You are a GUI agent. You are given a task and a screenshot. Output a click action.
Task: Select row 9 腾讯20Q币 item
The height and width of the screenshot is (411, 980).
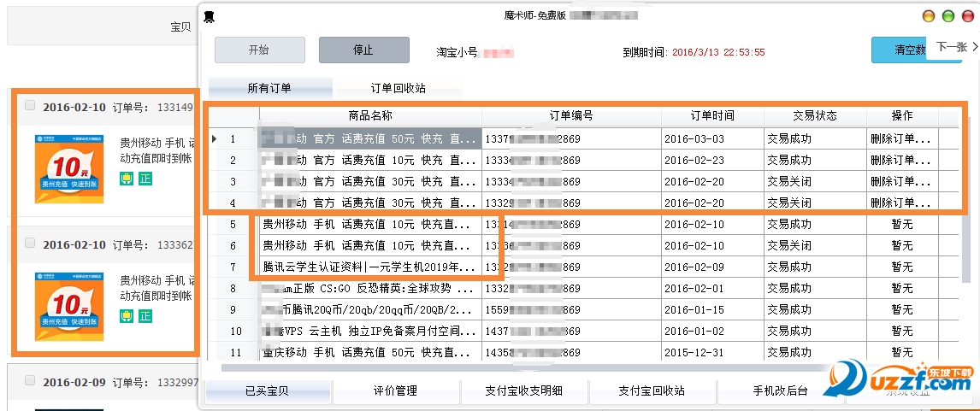pyautogui.click(x=370, y=310)
